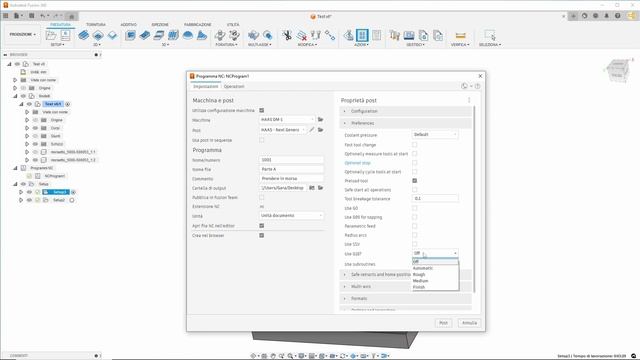Click the undo arrow in quick access toolbar

(43, 16)
